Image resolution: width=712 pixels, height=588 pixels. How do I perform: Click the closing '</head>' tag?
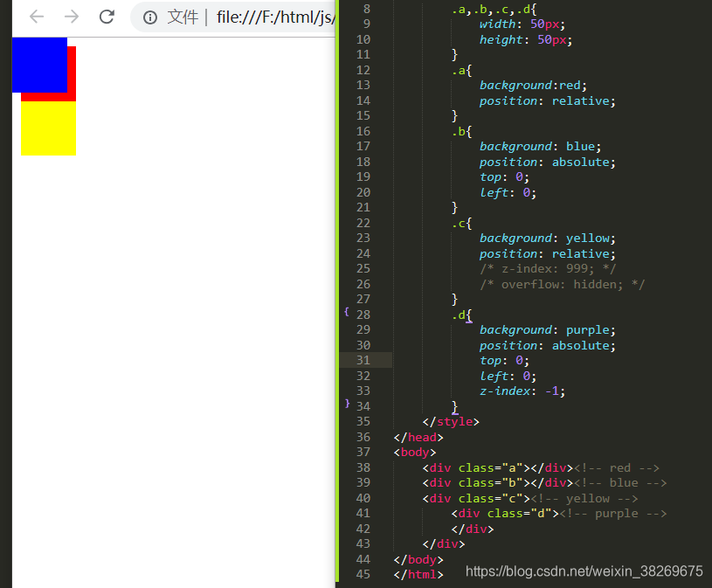[418, 437]
